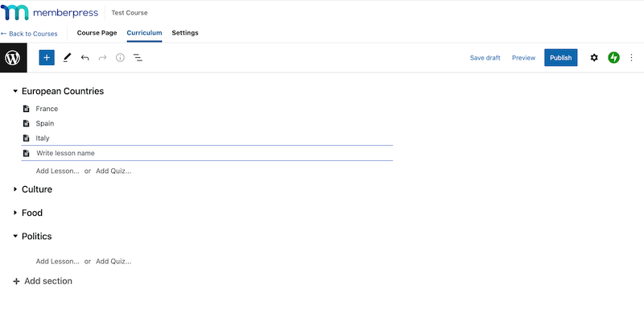Screen dimensions: 644x310
Task: Select the France lesson
Action: point(47,109)
